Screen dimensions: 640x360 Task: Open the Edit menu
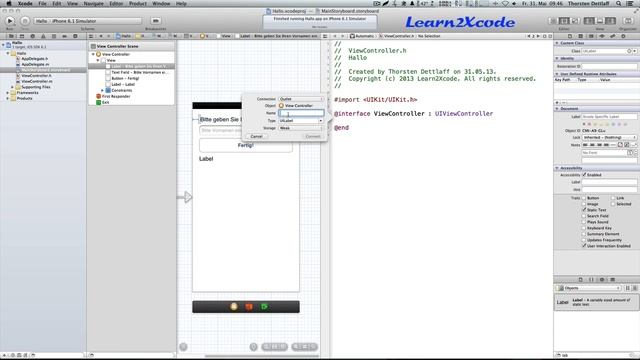coord(56,3)
